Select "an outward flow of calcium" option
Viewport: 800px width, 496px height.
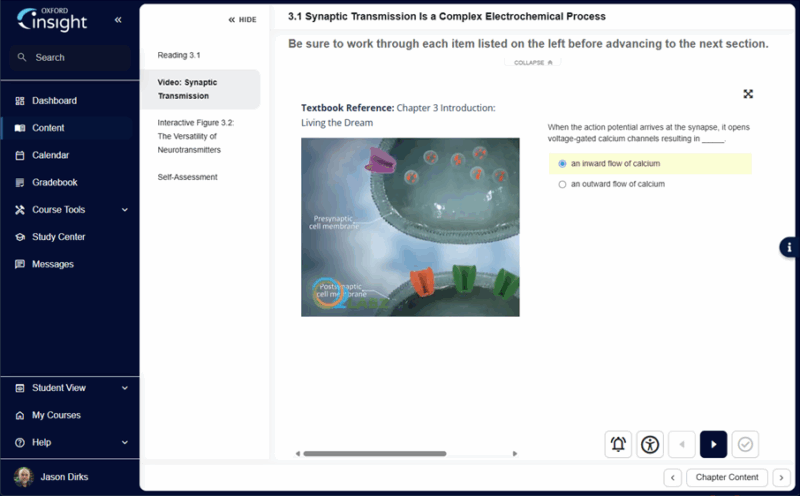tap(563, 184)
